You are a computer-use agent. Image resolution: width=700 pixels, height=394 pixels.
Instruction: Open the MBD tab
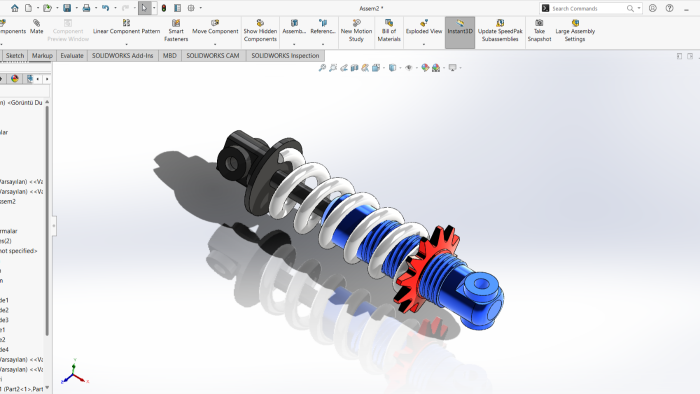[170, 56]
